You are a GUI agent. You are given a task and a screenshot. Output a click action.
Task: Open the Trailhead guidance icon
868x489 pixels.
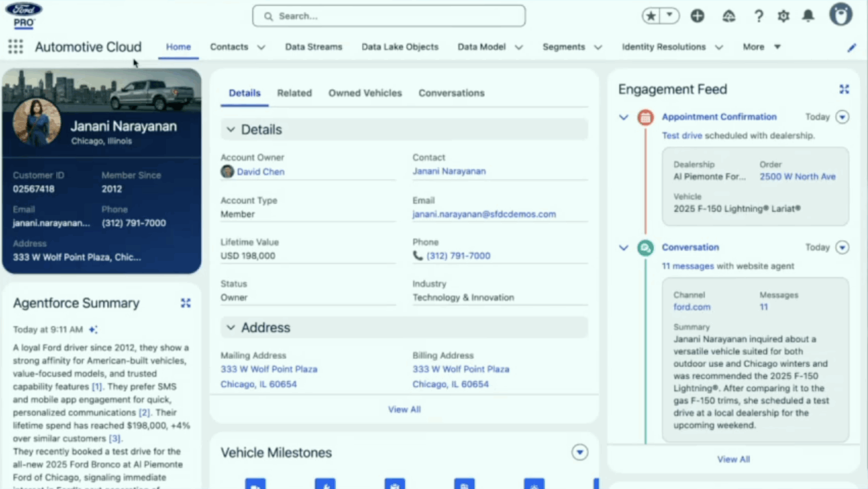click(x=729, y=16)
